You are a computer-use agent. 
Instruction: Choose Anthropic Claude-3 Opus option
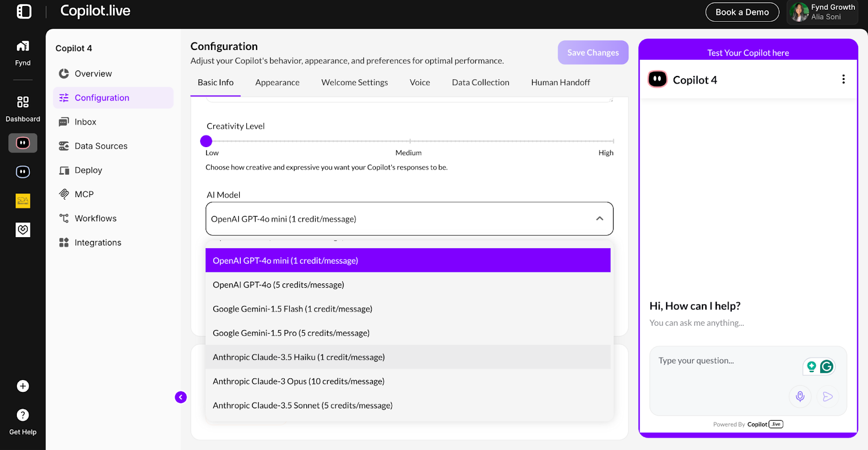point(408,381)
